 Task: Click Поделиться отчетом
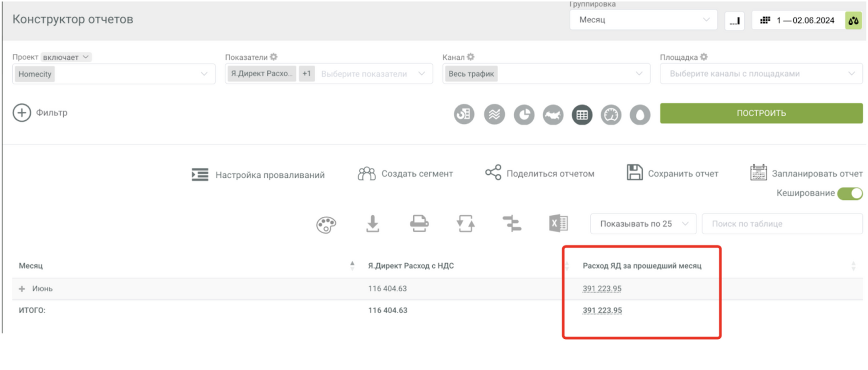[539, 174]
